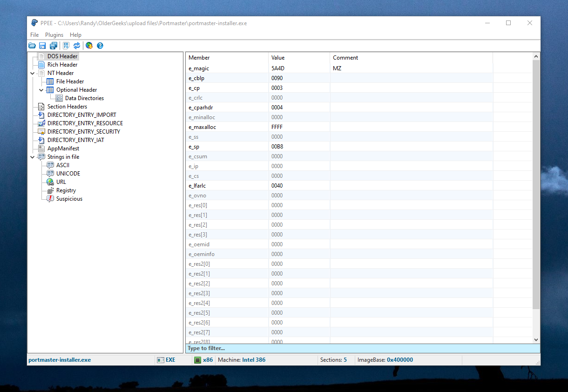This screenshot has width=568, height=392.
Task: Click the blue question mark help icon
Action: pyautogui.click(x=100, y=46)
